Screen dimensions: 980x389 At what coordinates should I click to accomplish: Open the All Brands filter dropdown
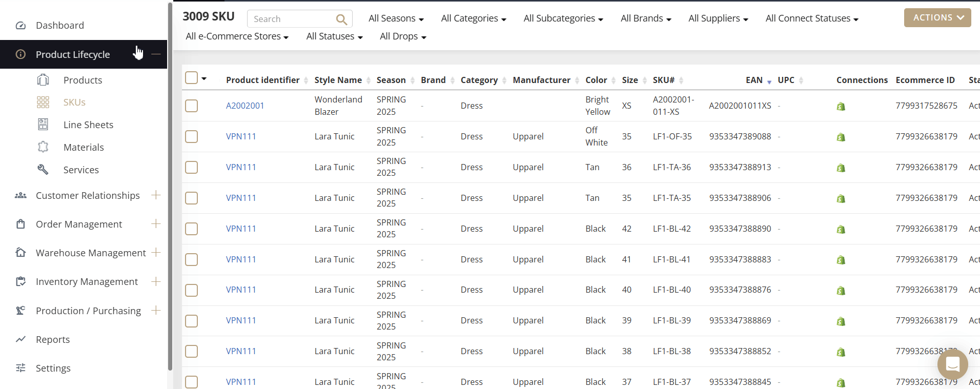tap(645, 18)
